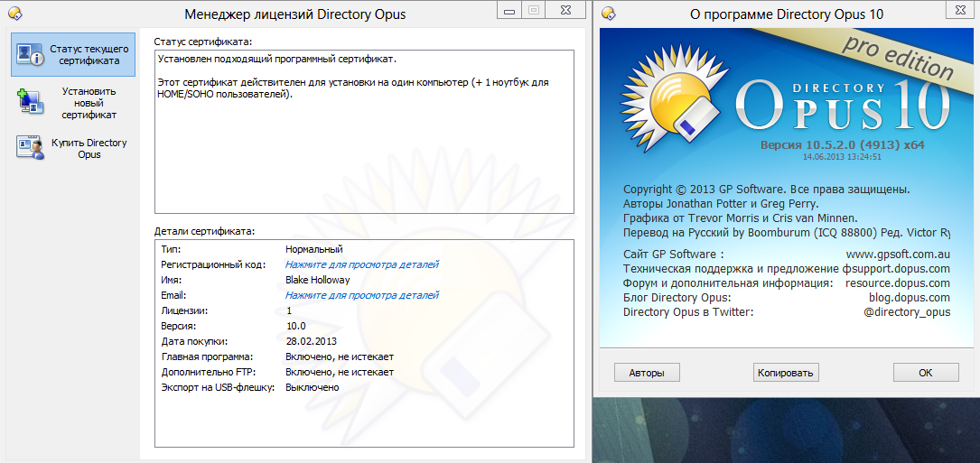Reveal Email details link

(x=362, y=295)
